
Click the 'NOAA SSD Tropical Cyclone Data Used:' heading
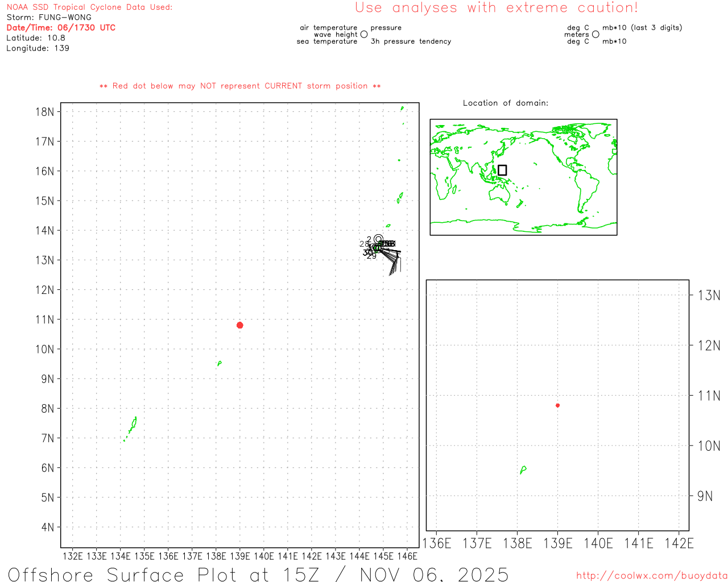[x=89, y=7]
